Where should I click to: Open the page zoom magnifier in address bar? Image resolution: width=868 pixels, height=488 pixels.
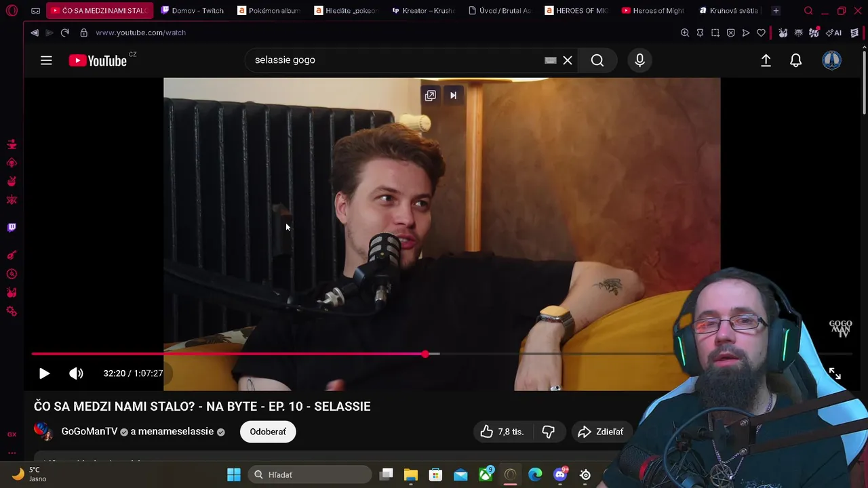click(685, 33)
